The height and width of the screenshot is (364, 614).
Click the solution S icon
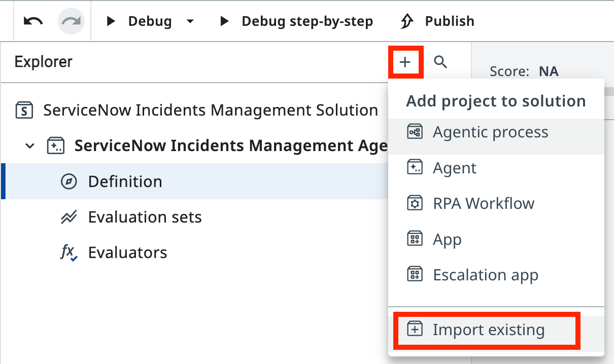24,110
